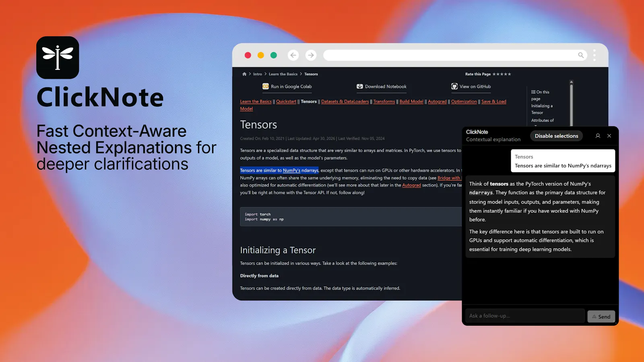
Task: Click the GitHub icon
Action: (x=454, y=86)
